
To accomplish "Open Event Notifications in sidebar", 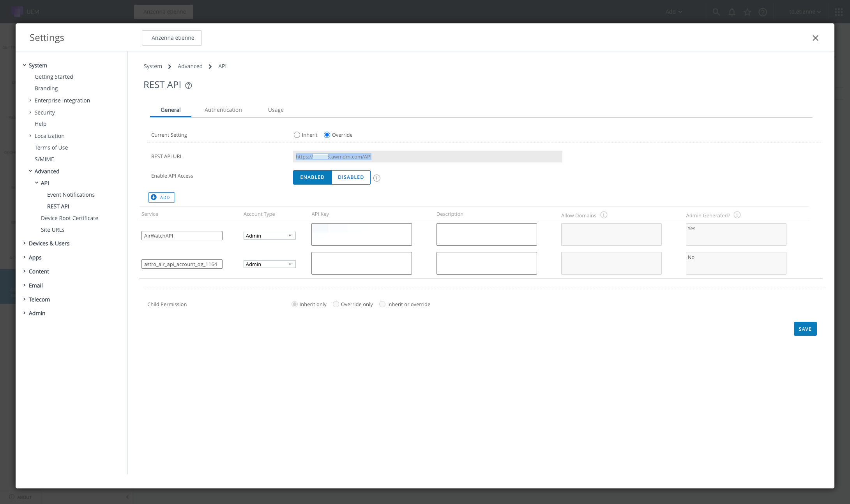I will [x=71, y=195].
